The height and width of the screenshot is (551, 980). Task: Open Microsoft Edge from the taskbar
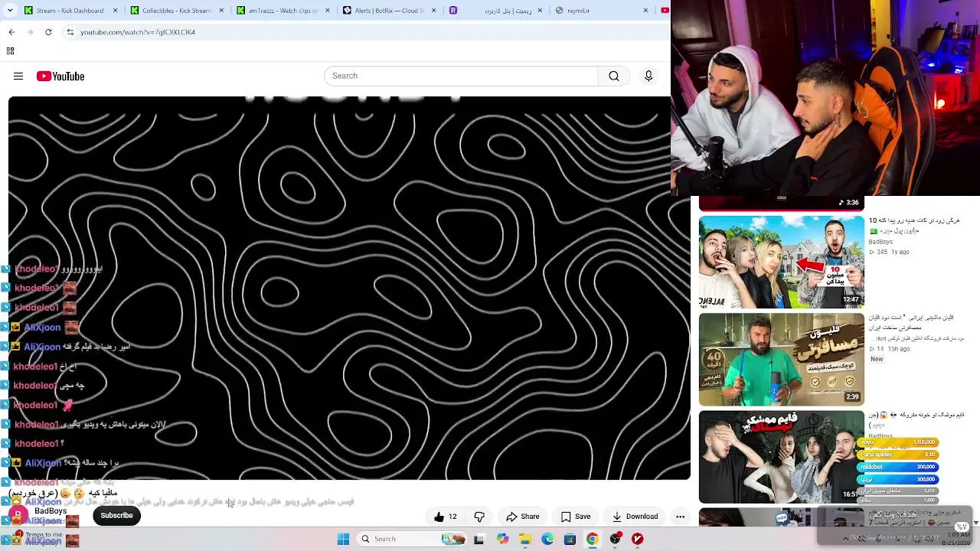[547, 539]
